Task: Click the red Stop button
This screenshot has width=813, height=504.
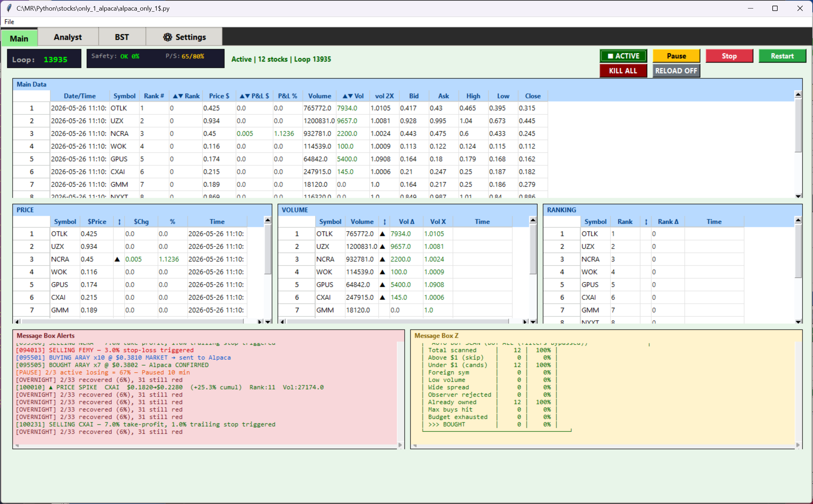Action: pos(729,56)
